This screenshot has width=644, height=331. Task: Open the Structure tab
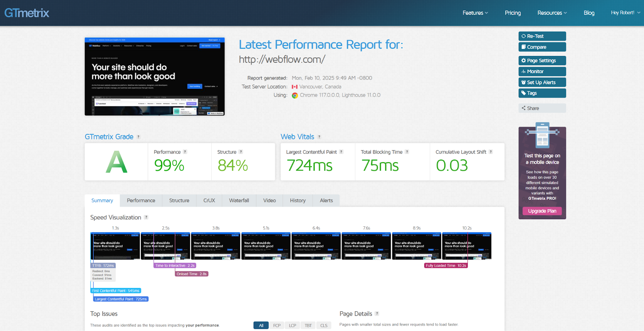179,200
